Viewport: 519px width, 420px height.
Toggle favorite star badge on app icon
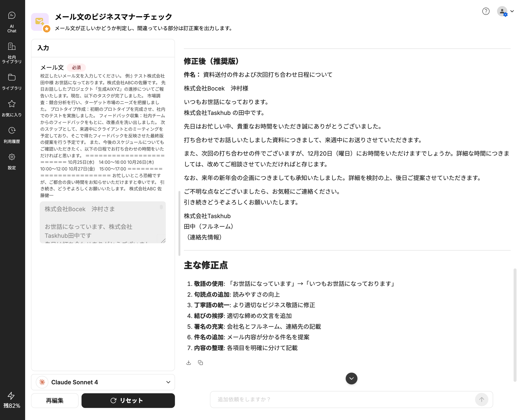click(47, 29)
